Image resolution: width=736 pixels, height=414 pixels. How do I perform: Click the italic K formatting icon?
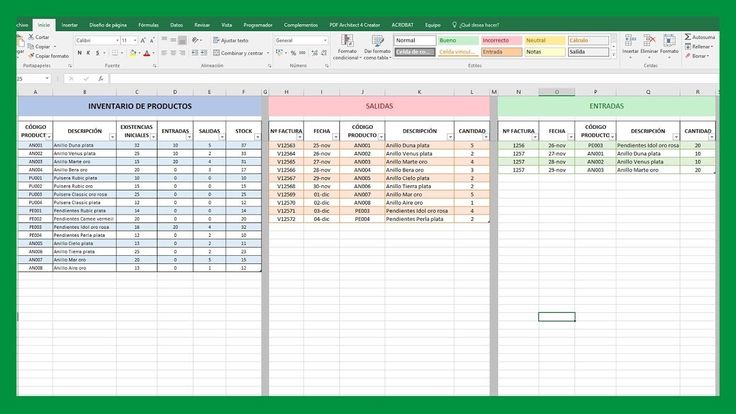89,53
